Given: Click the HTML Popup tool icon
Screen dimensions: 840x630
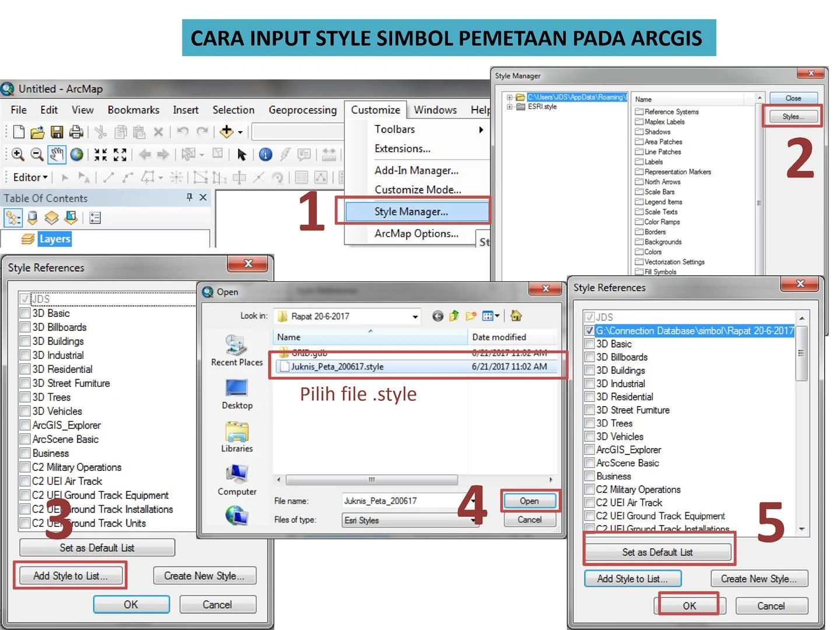Looking at the screenshot, I should click(304, 155).
